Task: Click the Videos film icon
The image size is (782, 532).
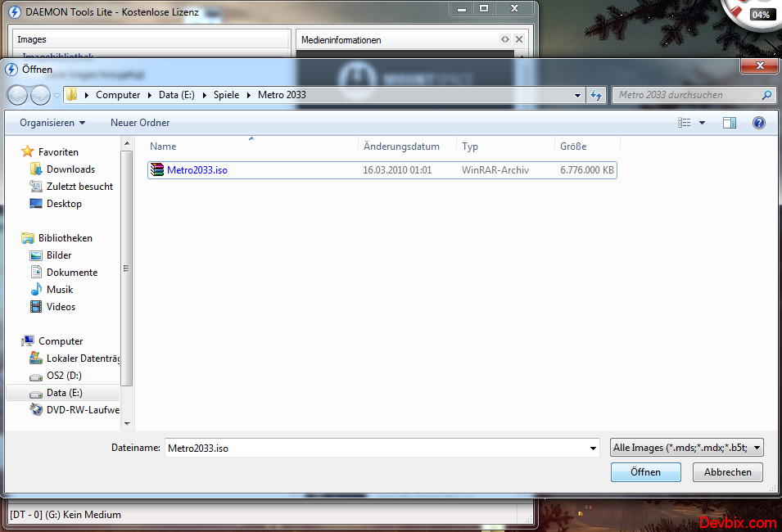Action: 36,307
